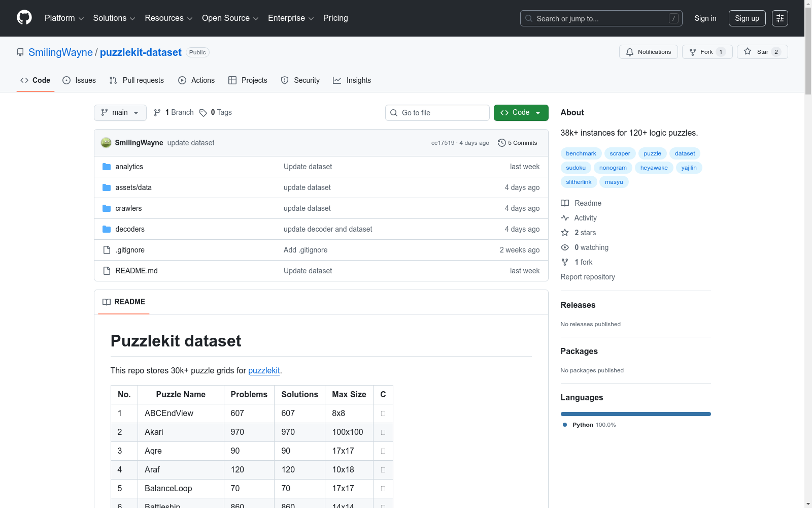
Task: Click the SmilingWayne avatar in commit row
Action: 106,143
